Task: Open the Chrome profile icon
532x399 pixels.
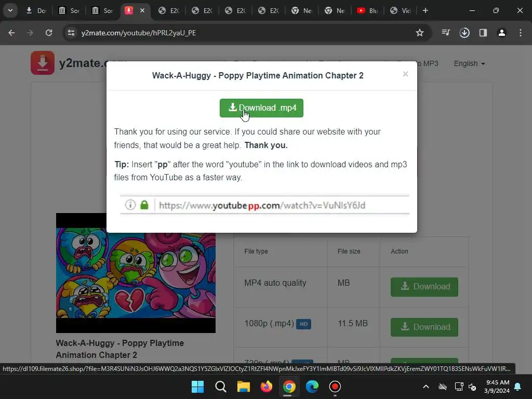Action: click(502, 33)
